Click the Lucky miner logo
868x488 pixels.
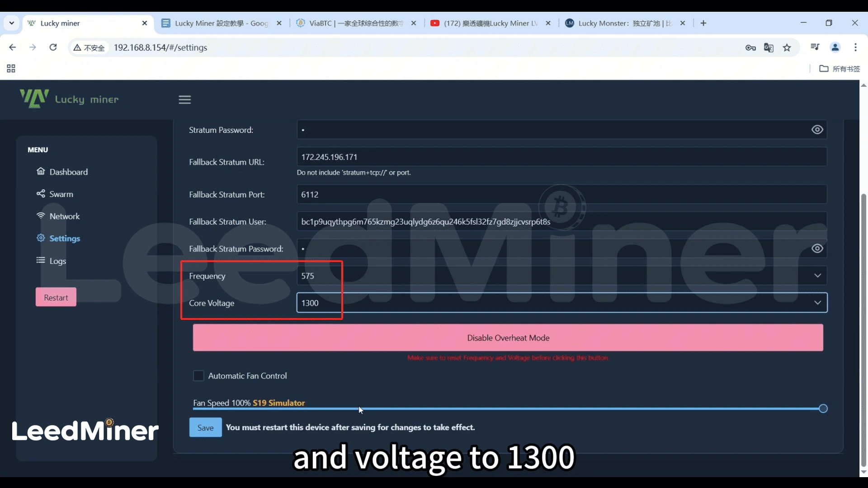pos(69,99)
